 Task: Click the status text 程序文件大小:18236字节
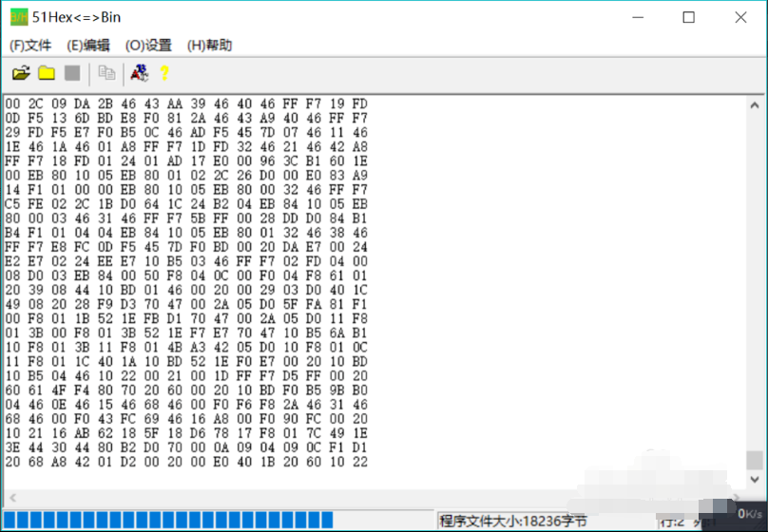coord(513,521)
